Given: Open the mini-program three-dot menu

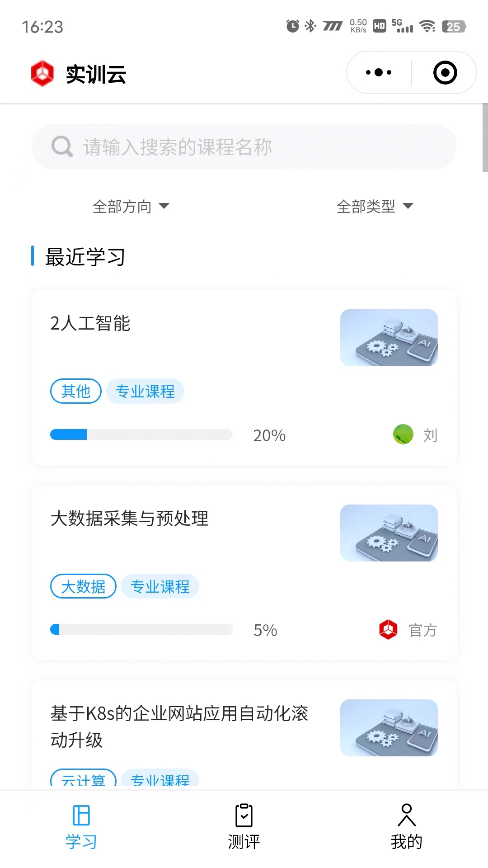Looking at the screenshot, I should pyautogui.click(x=379, y=72).
